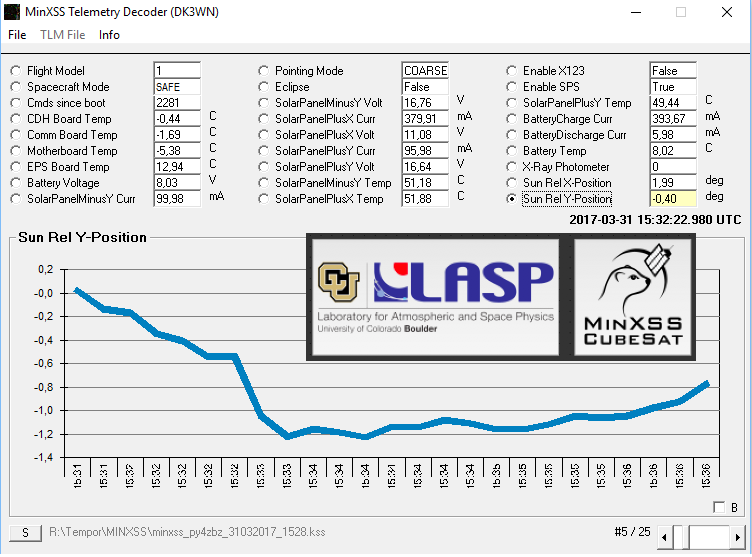Click the BatteryCharge Curr 393,67 field

click(x=673, y=119)
